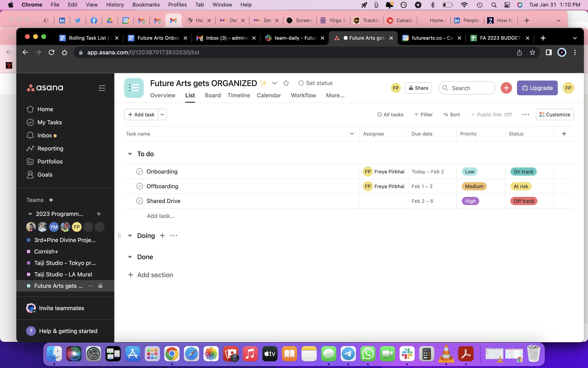The height and width of the screenshot is (368, 588).
Task: Mark Shared Drive task complete
Action: 139,201
